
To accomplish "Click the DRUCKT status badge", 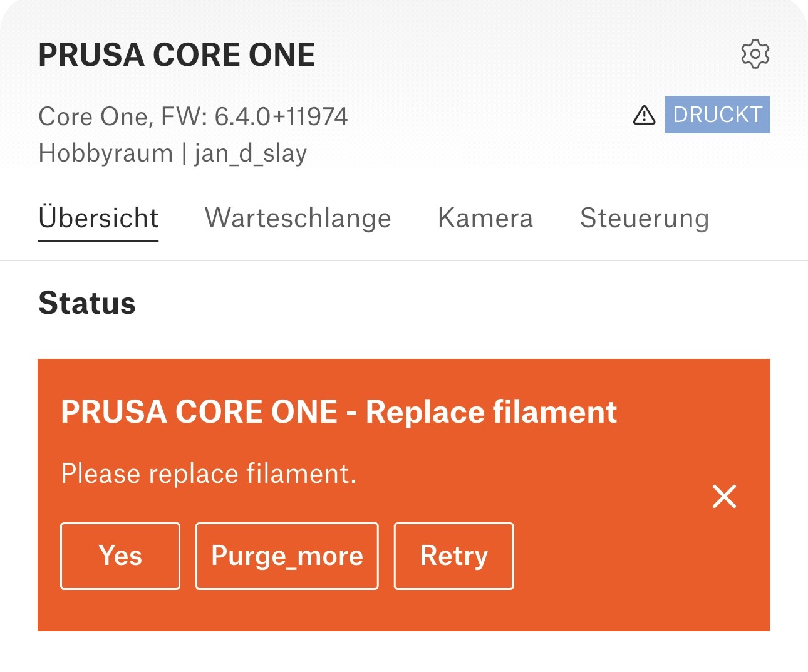I will pyautogui.click(x=717, y=115).
